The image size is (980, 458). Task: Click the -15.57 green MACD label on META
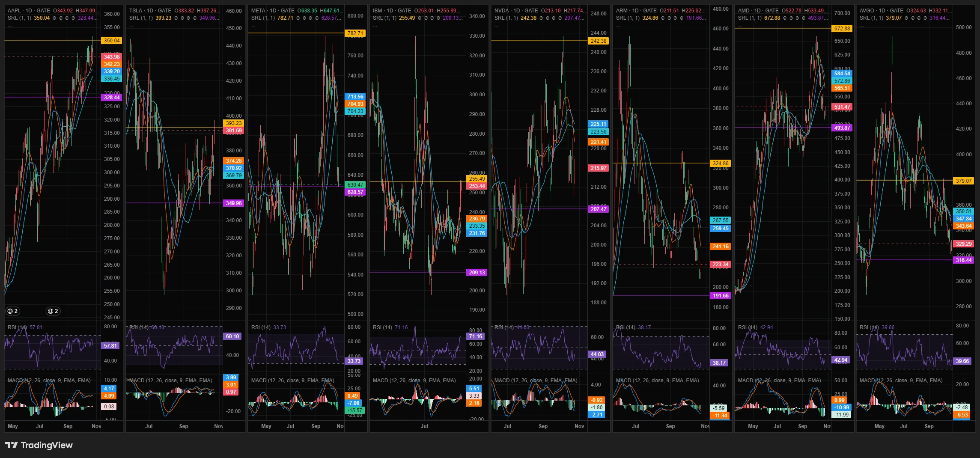pos(355,410)
